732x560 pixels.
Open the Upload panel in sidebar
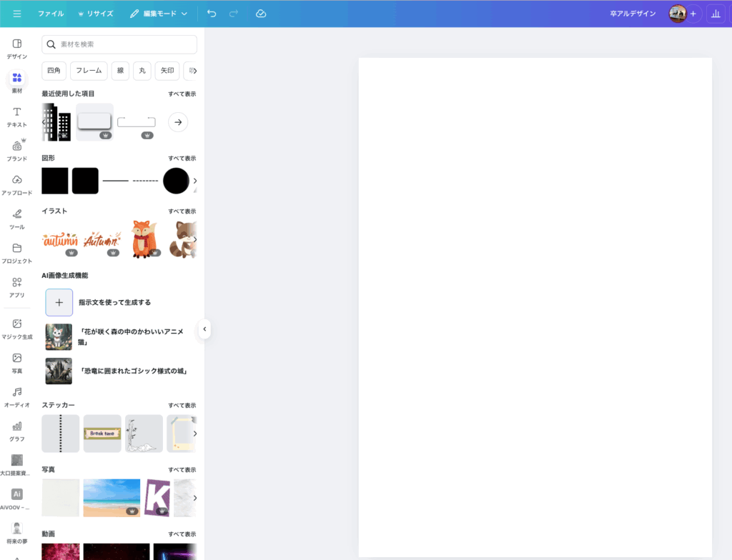(17, 184)
